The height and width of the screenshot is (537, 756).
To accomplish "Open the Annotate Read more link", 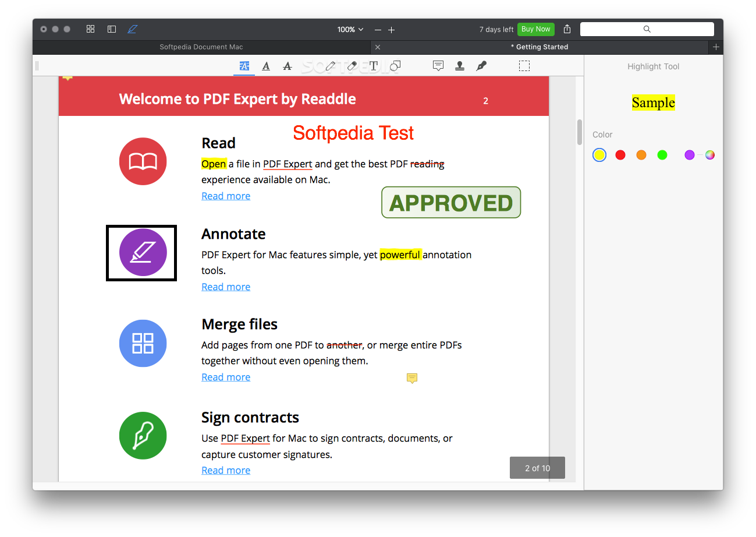I will tap(226, 287).
